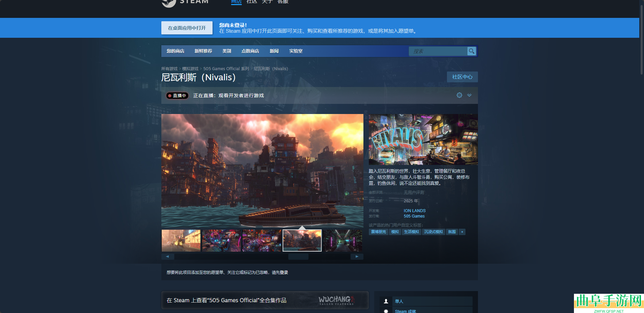Click the 单人 single-player feature
The height and width of the screenshot is (313, 644).
(x=399, y=301)
